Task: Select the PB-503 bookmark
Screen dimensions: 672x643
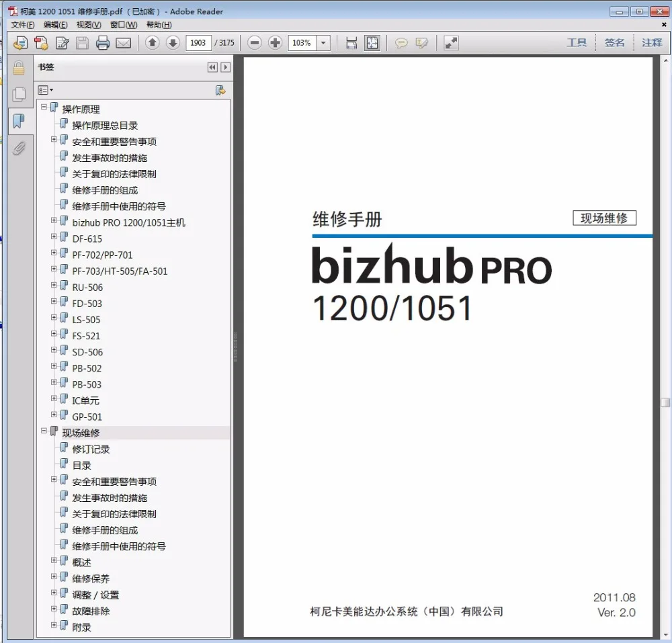Action: pyautogui.click(x=87, y=385)
